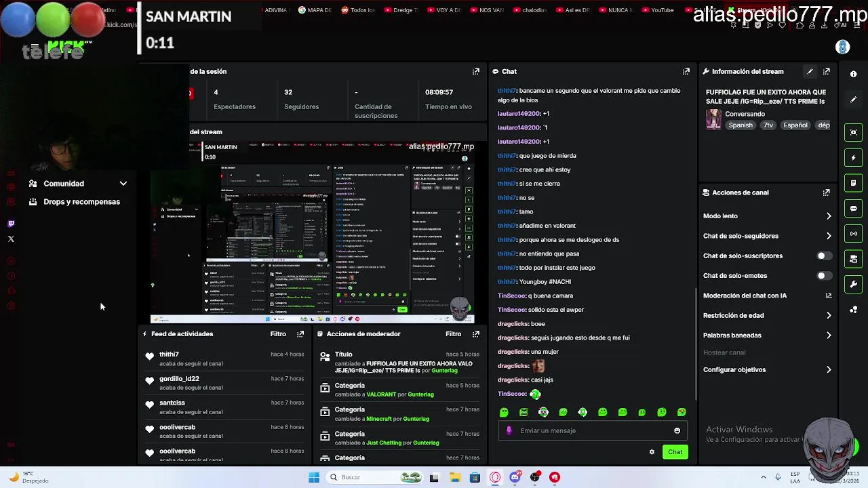Click the chat panel scrollbar
This screenshot has width=868, height=488.
[x=695, y=344]
